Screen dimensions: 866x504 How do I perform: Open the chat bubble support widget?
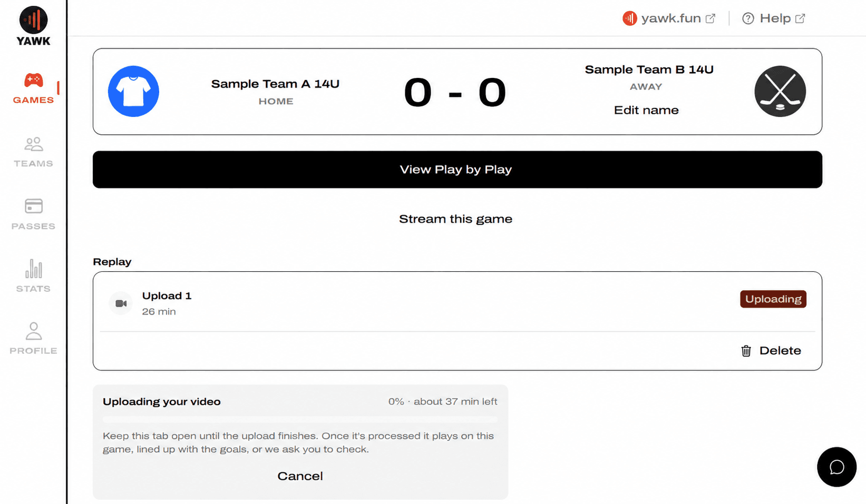(836, 467)
